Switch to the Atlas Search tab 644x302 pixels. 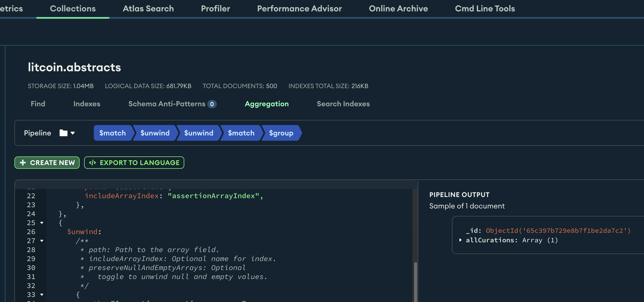(x=148, y=8)
